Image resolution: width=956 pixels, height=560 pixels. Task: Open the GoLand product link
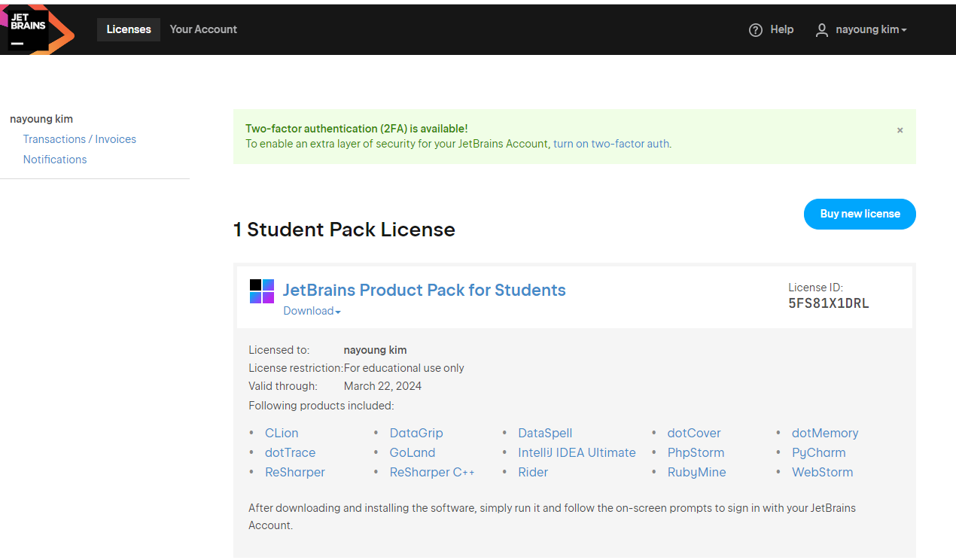(413, 452)
